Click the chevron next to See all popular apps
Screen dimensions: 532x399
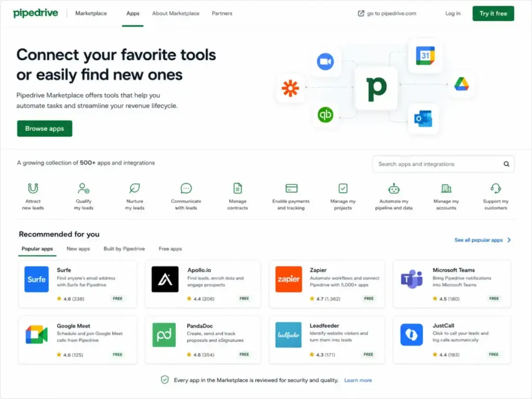pyautogui.click(x=509, y=240)
